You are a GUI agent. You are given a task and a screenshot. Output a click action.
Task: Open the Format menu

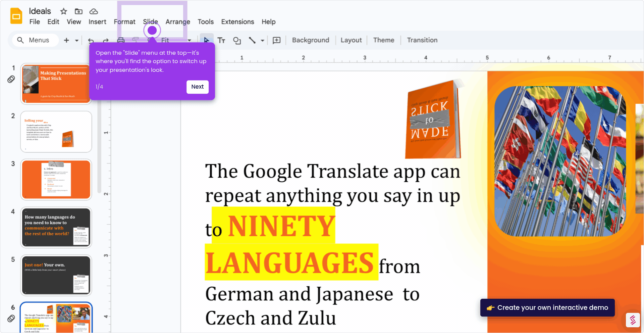pos(124,22)
